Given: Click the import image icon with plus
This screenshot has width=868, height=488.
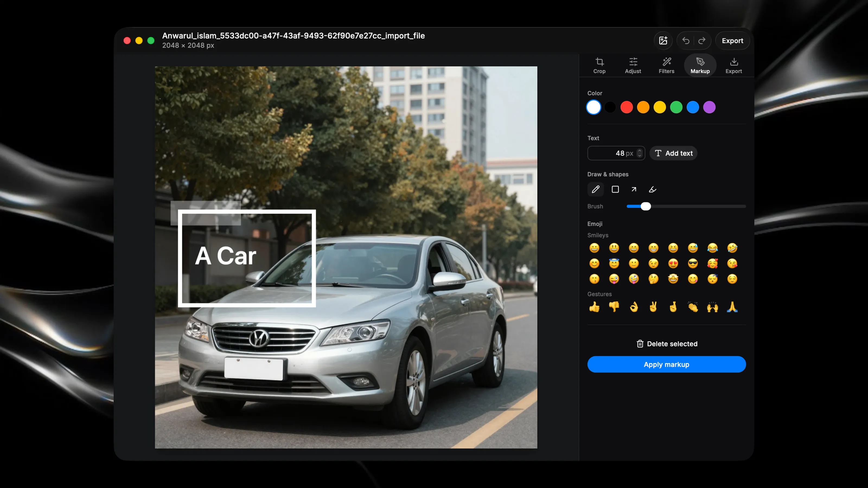Looking at the screenshot, I should [x=663, y=41].
